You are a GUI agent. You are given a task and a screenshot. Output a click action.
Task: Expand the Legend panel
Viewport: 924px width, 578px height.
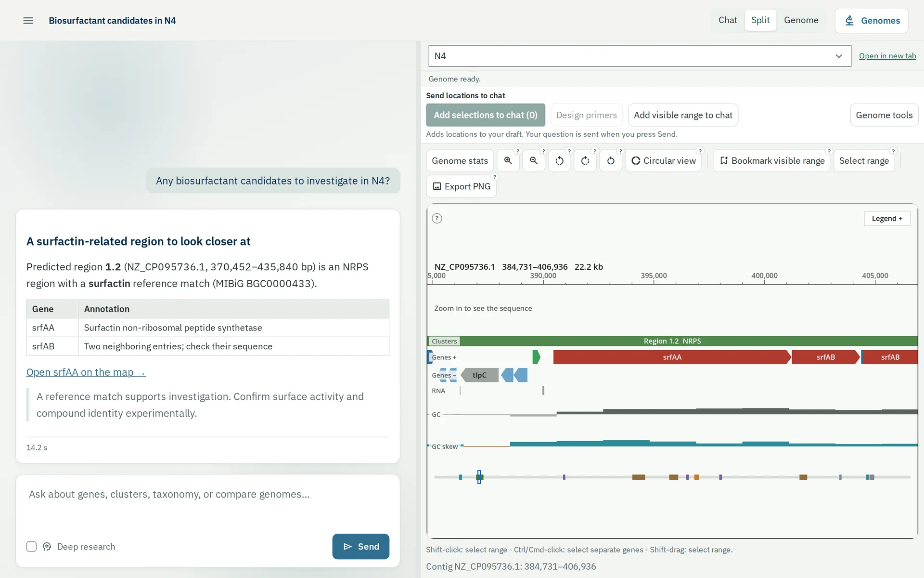pos(887,218)
